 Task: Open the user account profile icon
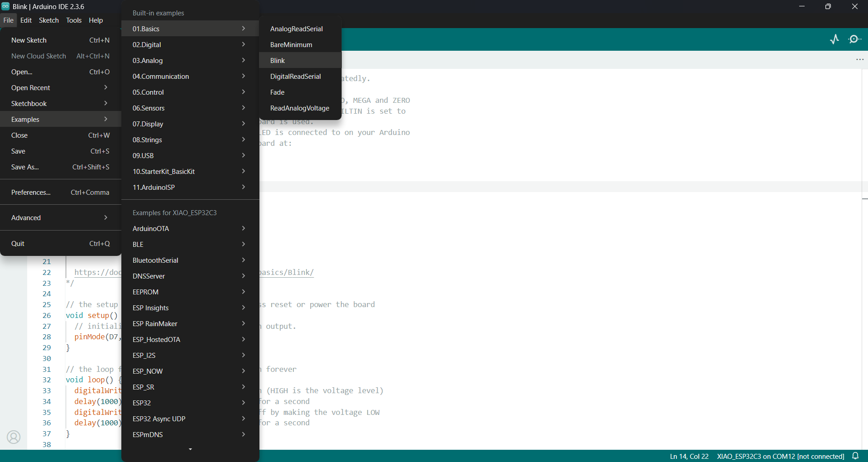(x=14, y=437)
